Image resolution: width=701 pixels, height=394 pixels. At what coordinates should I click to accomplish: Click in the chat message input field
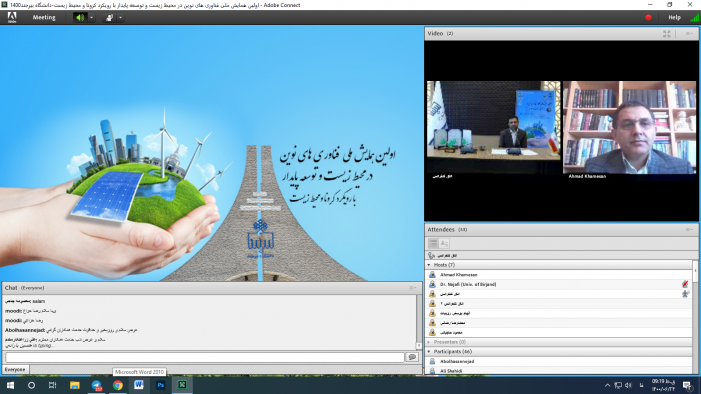coord(205,357)
